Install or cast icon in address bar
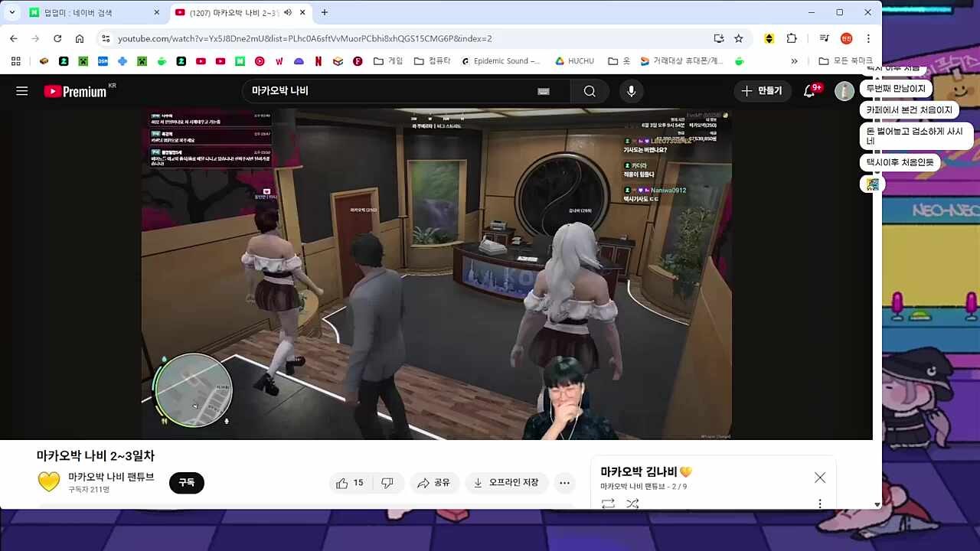This screenshot has height=551, width=980. [x=718, y=38]
